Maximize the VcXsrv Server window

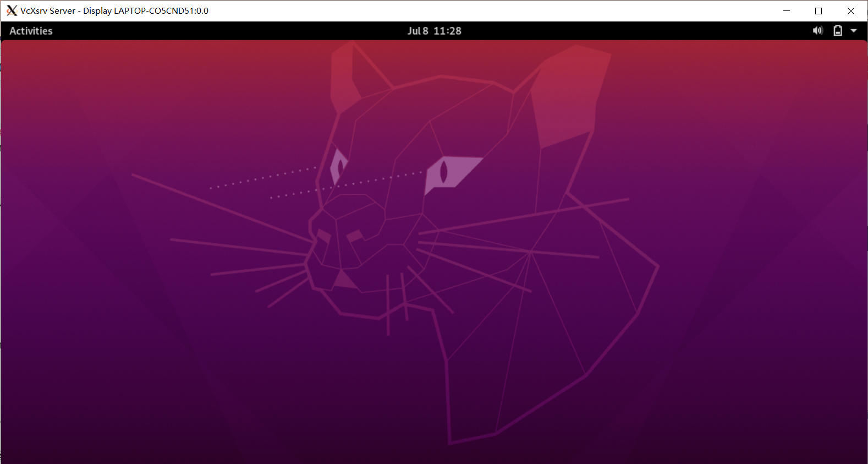coord(818,10)
